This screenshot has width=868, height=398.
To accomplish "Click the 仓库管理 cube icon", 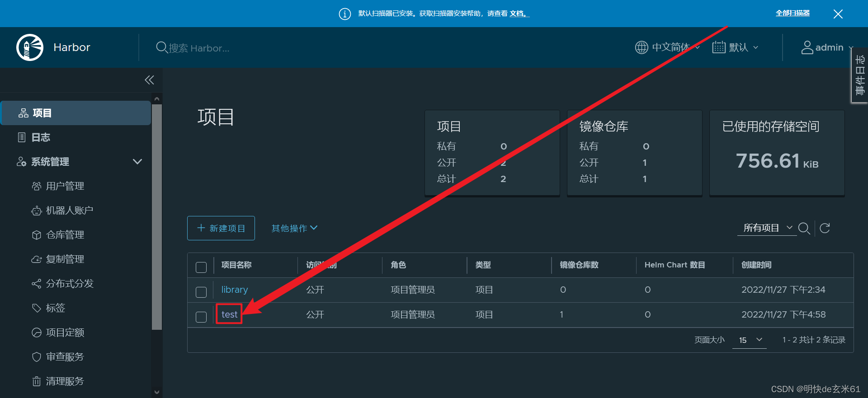I will [37, 235].
